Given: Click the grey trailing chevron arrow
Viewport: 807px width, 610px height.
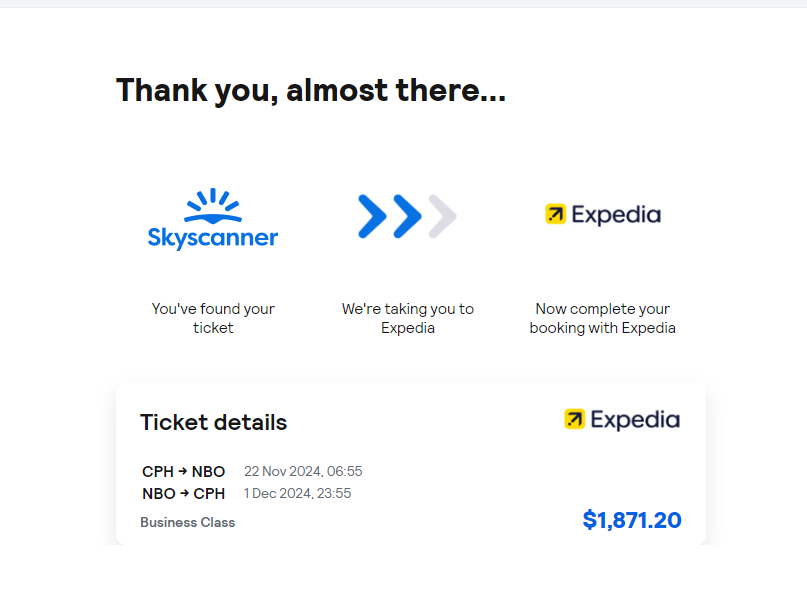Looking at the screenshot, I should 440,215.
